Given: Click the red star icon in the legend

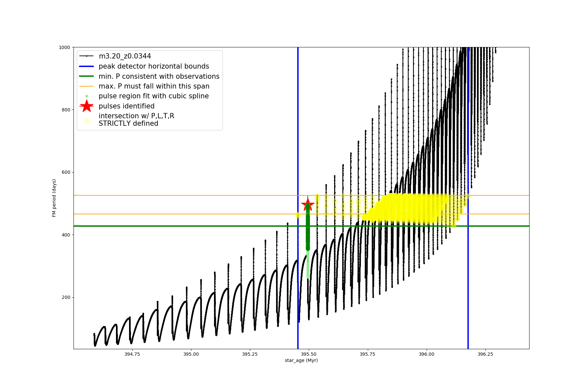Looking at the screenshot, I should click(87, 106).
